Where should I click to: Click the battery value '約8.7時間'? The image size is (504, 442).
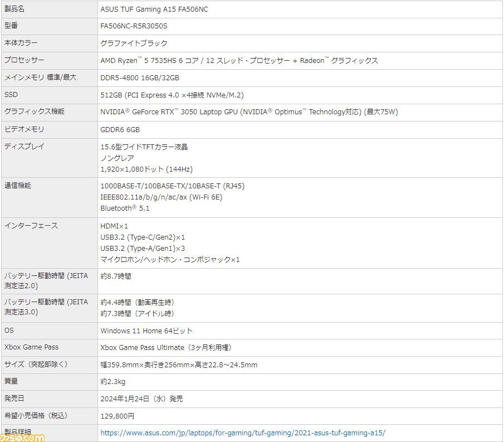(x=116, y=276)
